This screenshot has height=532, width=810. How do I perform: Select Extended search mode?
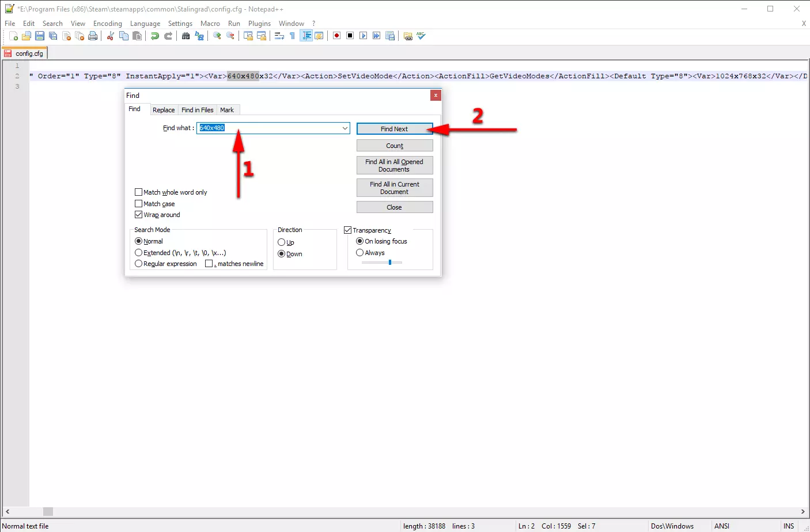138,253
